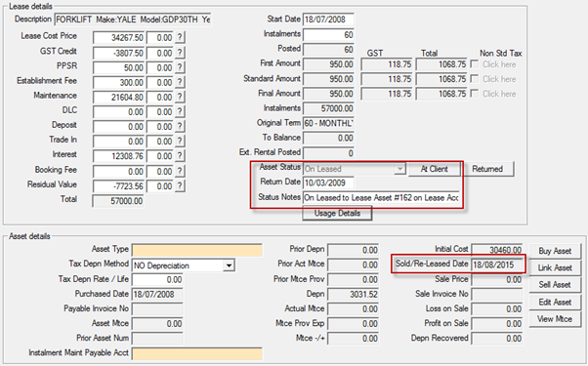Click the Establishment Fee amount 300.00
Image resolution: width=588 pixels, height=366 pixels.
118,82
